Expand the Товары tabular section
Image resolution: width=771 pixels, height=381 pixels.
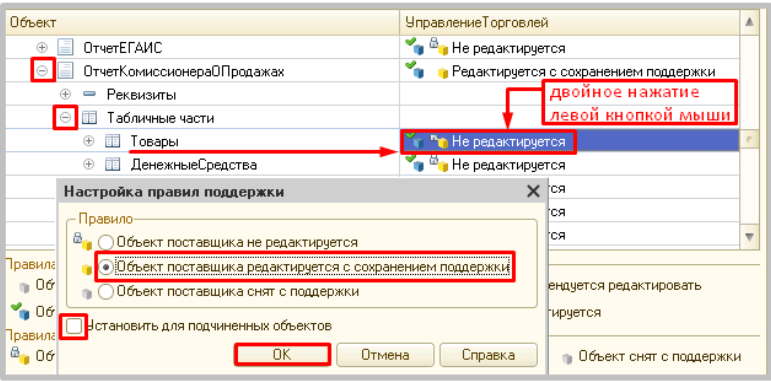pos(89,142)
